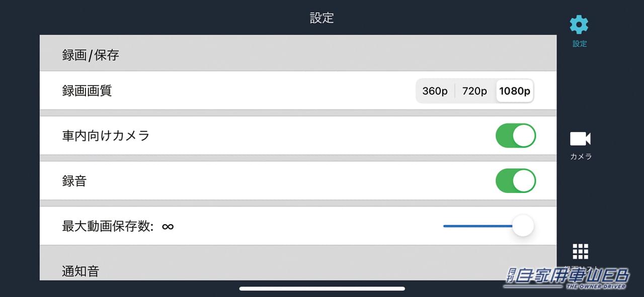
Task: Tap the 車内向けカメラ row label
Action: coord(106,136)
